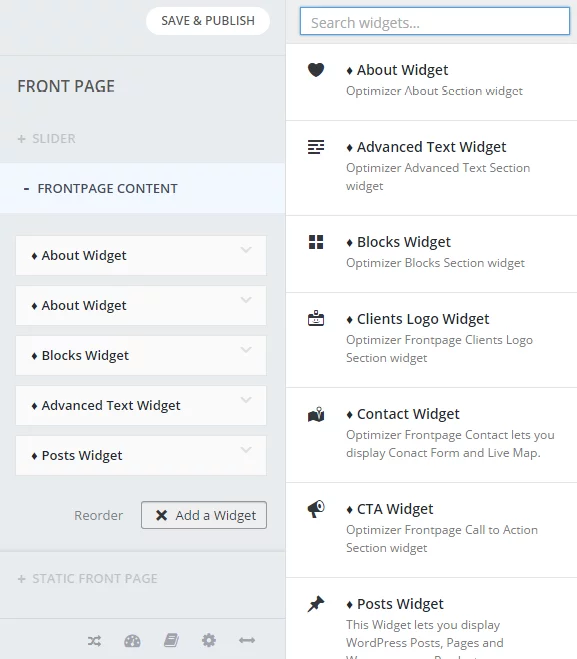Click the SAVE & PUBLISH button
Viewport: 577px width, 659px height.
point(208,21)
